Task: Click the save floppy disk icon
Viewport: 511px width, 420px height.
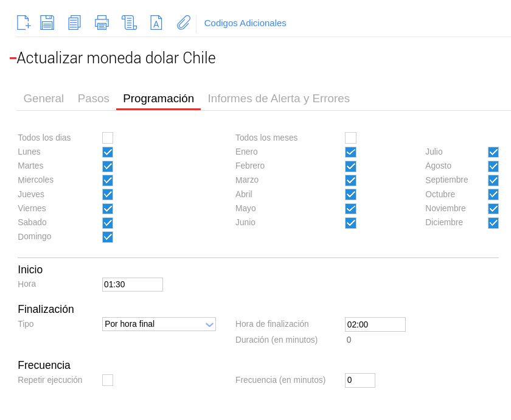Action: click(47, 23)
